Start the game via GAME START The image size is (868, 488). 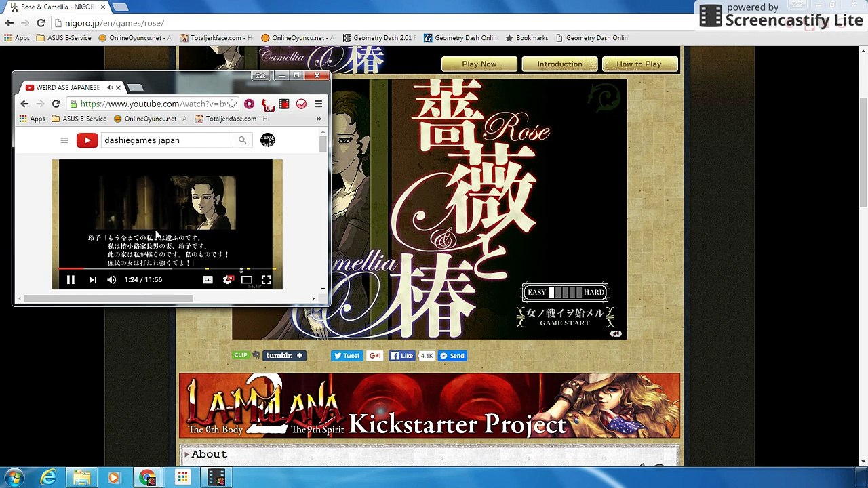point(565,317)
